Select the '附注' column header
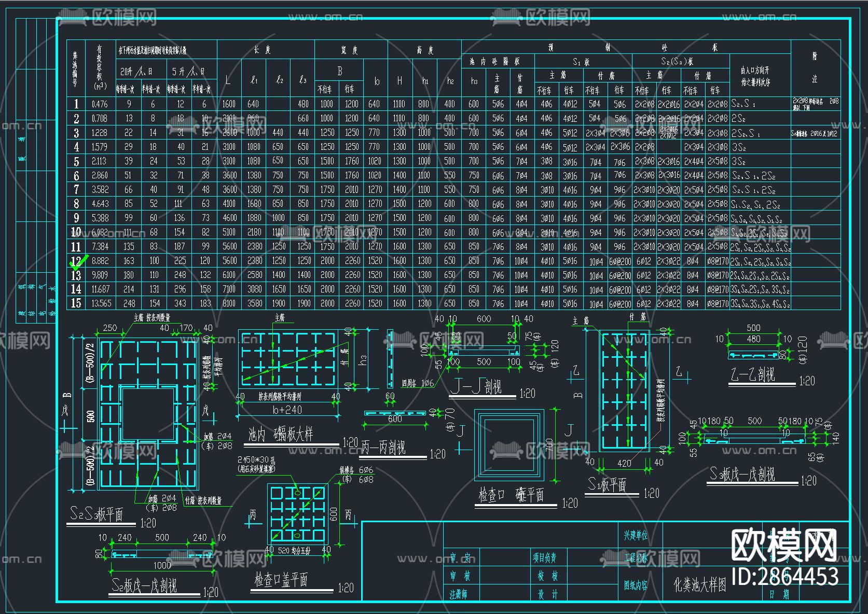The height and width of the screenshot is (614, 868). pyautogui.click(x=815, y=68)
